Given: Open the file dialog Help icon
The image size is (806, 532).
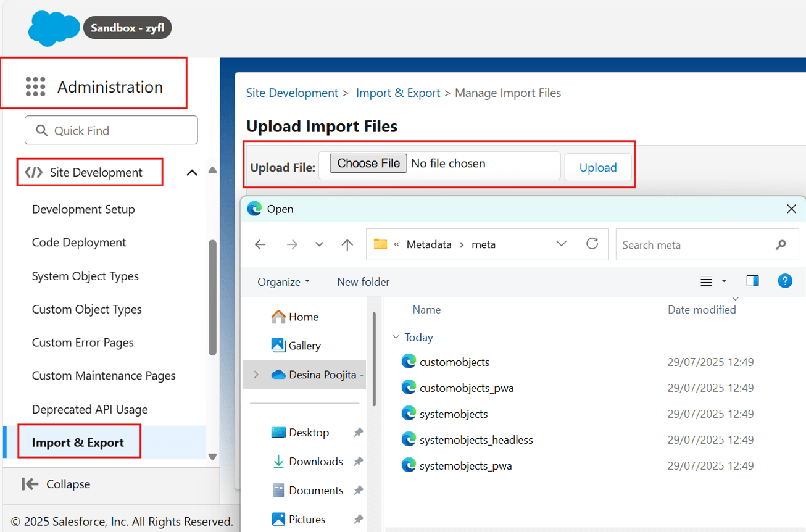Looking at the screenshot, I should [785, 281].
